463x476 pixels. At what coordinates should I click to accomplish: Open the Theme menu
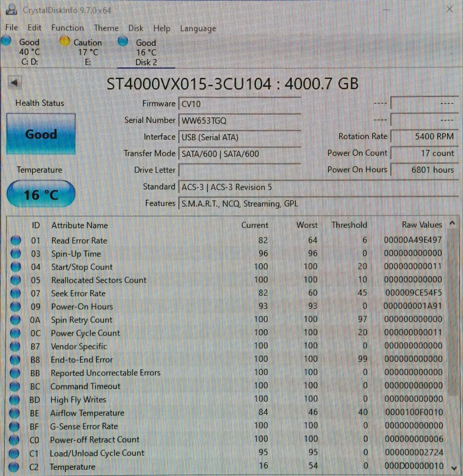(x=106, y=28)
